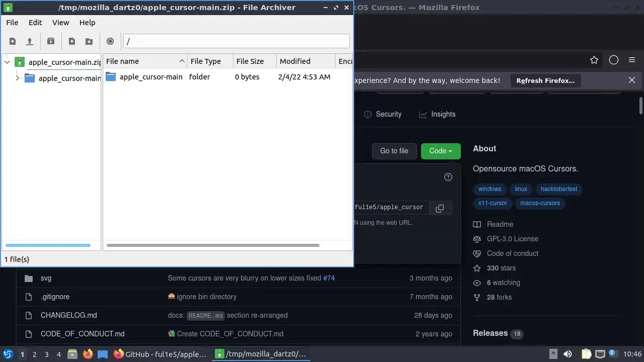Open the green Code dropdown button
Viewport: 644px width, 362px height.
(x=440, y=151)
